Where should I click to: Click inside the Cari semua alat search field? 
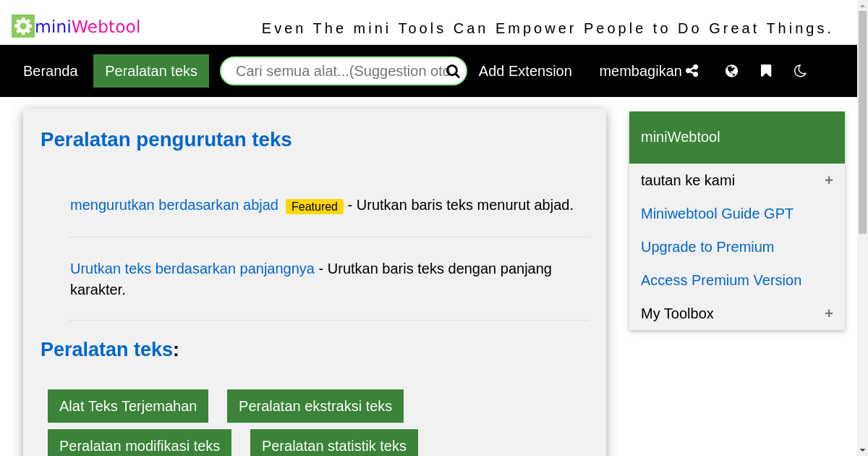333,71
